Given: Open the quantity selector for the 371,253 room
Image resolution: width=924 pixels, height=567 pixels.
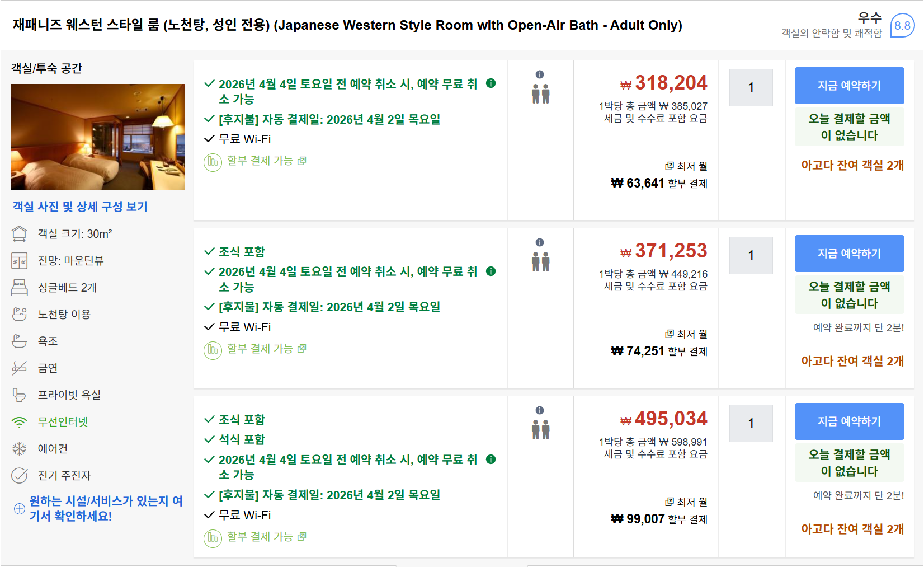Looking at the screenshot, I should (x=751, y=255).
